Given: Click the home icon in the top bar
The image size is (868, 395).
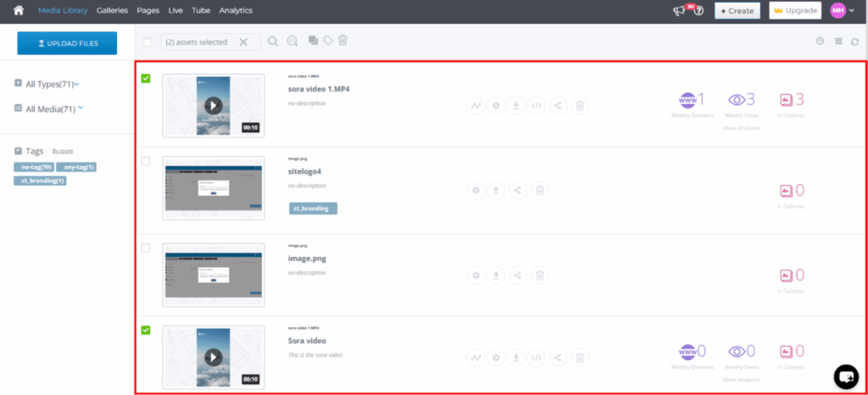Looking at the screenshot, I should 18,10.
